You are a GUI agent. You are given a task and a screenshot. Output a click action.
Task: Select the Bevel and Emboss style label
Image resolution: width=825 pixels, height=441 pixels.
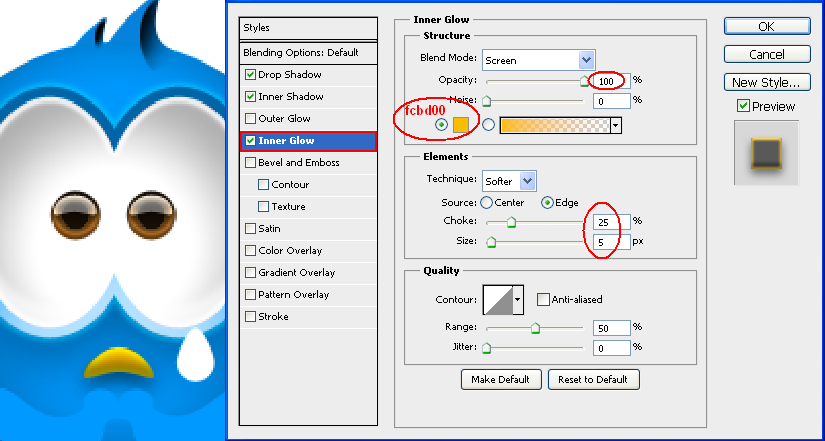tap(299, 163)
